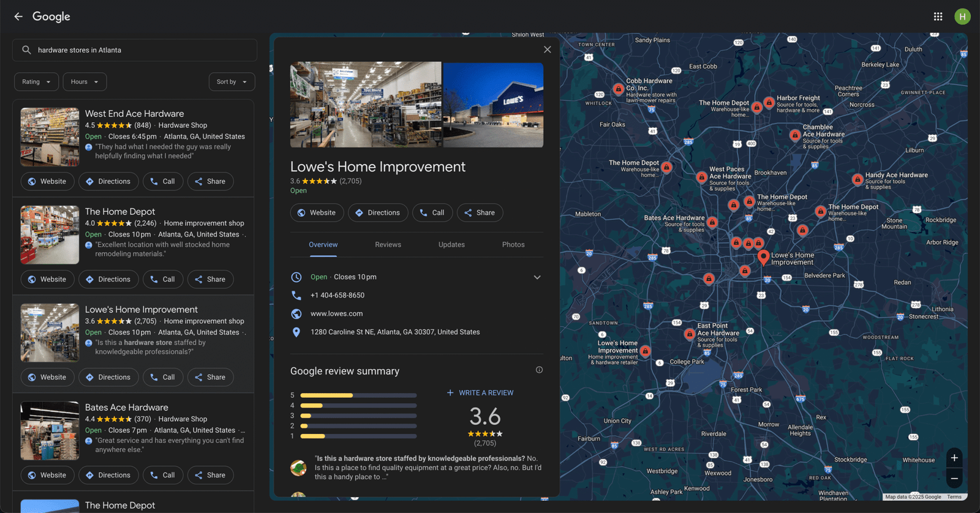The image size is (980, 513).
Task: Switch to the Photos tab
Action: pos(513,245)
